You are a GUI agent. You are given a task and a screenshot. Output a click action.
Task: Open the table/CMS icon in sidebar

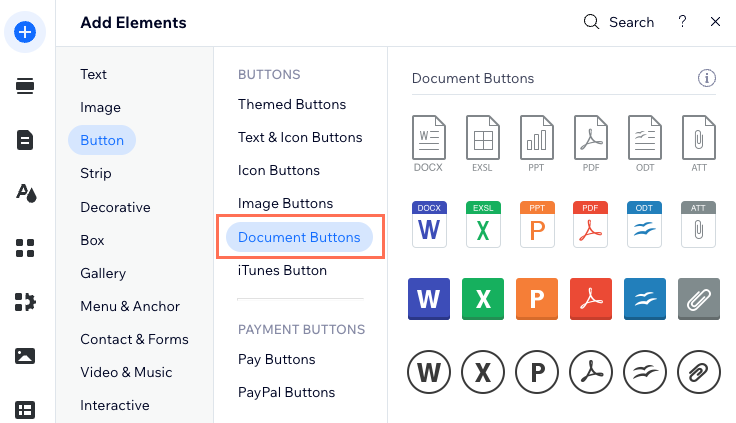point(25,410)
